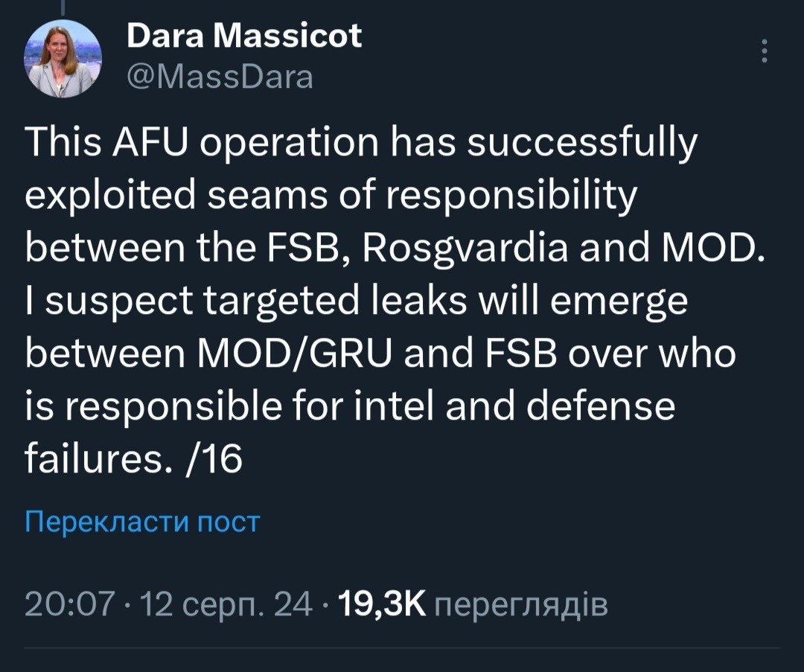The width and height of the screenshot is (804, 672).
Task: Click the word переглядів
Action: point(521,605)
